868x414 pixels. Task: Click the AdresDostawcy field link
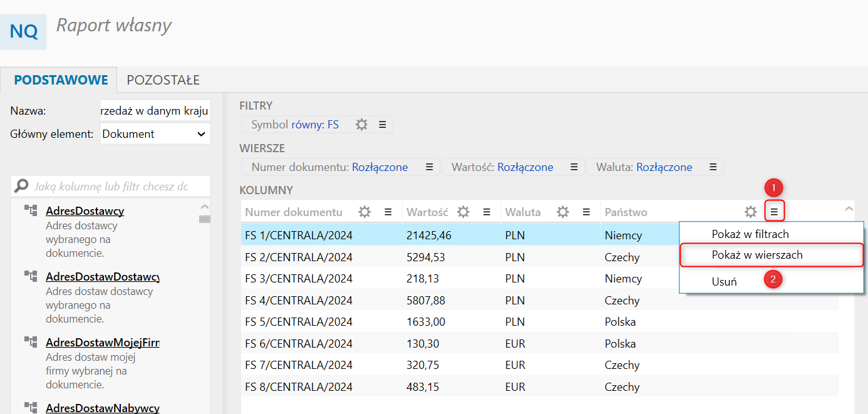tap(85, 211)
